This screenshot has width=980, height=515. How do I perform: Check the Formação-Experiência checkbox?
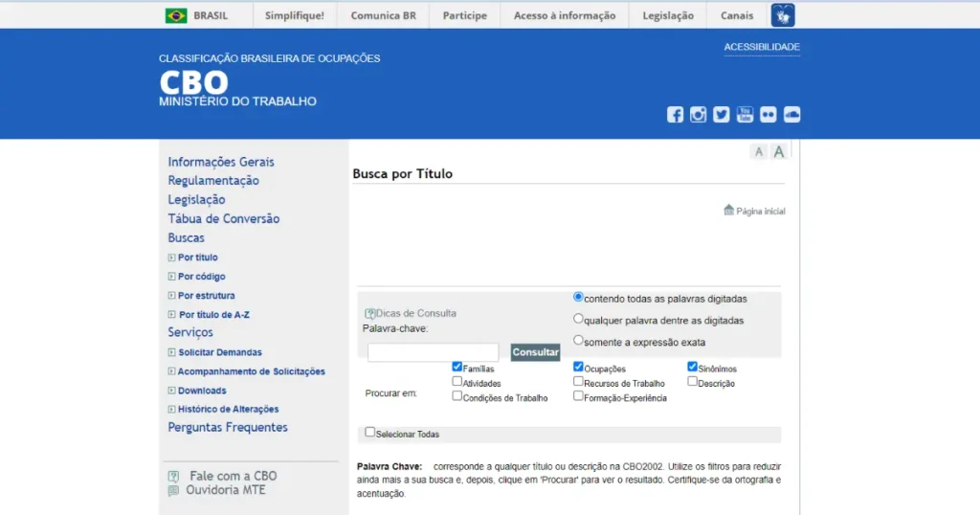pyautogui.click(x=578, y=395)
